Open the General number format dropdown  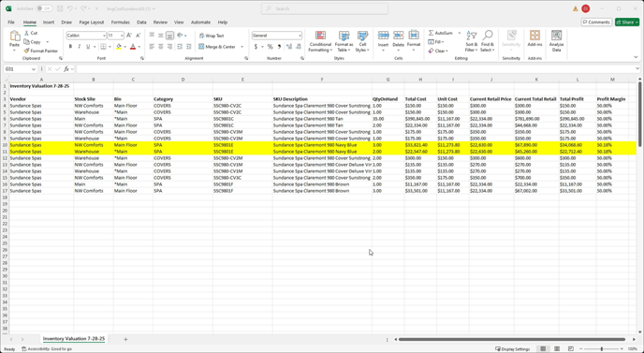300,36
